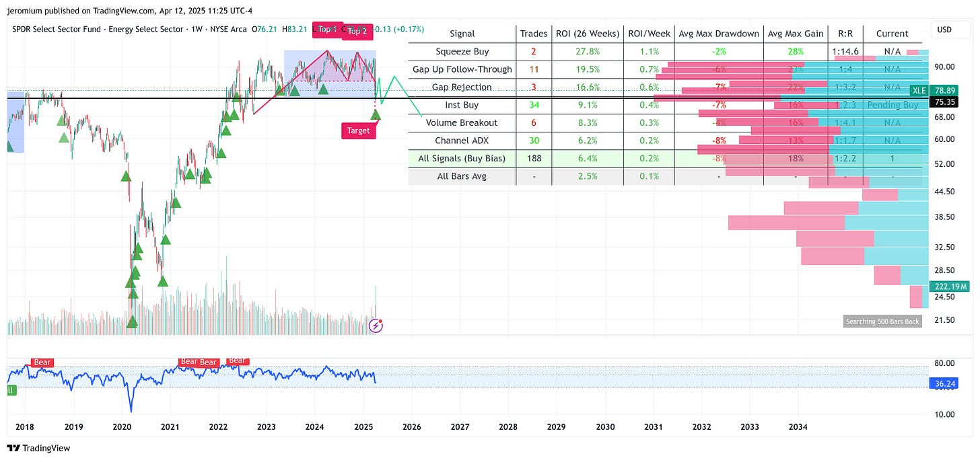Click the 52.00 price axis label
This screenshot has height=460, width=980.
(944, 164)
